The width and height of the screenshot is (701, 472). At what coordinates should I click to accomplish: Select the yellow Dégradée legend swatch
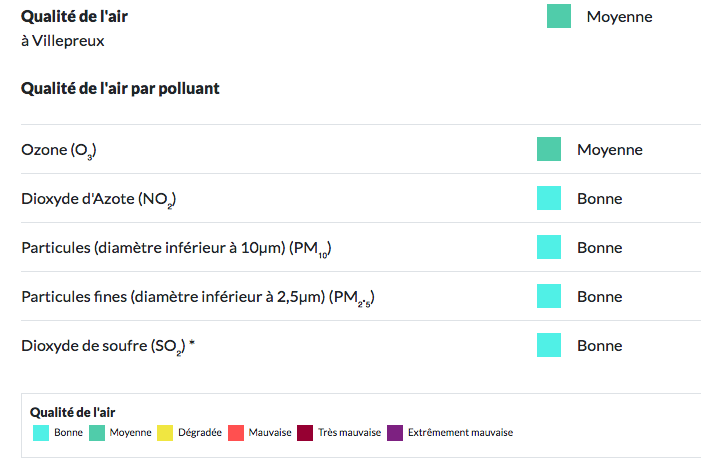coord(165,433)
